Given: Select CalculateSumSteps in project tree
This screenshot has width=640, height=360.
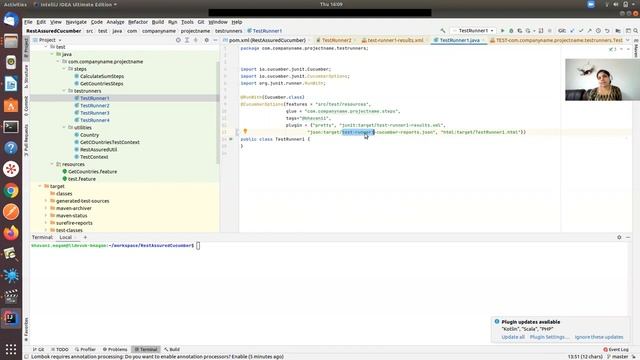Looking at the screenshot, I should click(x=102, y=76).
